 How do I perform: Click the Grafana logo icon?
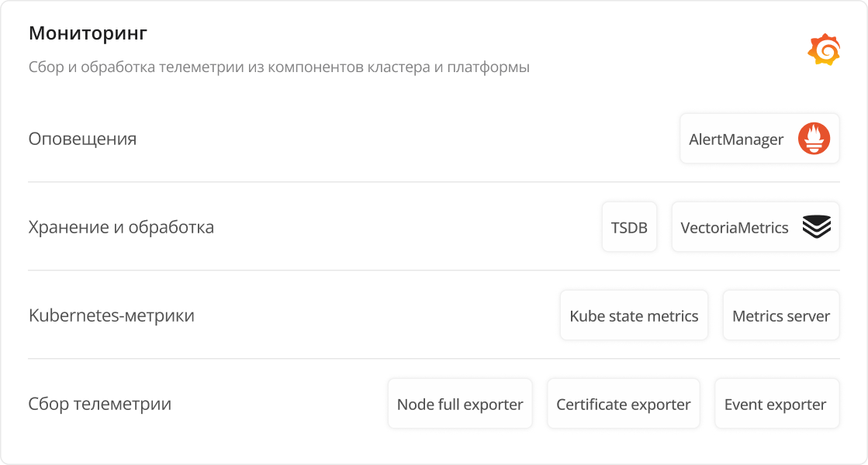(824, 50)
